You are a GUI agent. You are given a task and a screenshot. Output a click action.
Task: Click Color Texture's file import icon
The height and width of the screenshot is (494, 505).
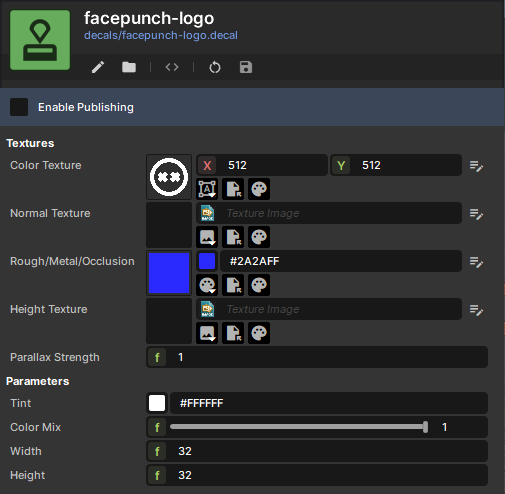click(233, 189)
